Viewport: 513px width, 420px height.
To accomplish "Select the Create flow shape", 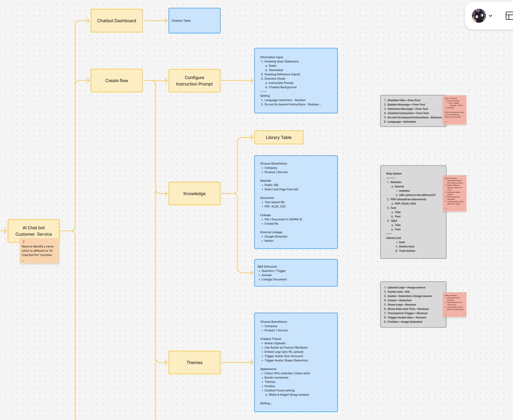I will coord(117,81).
